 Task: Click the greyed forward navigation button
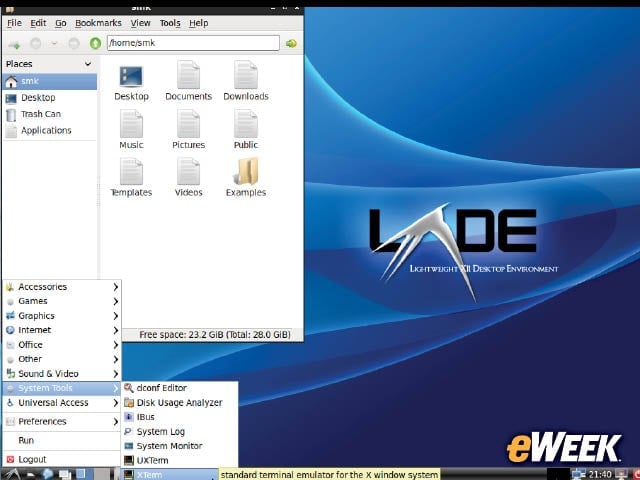[74, 43]
